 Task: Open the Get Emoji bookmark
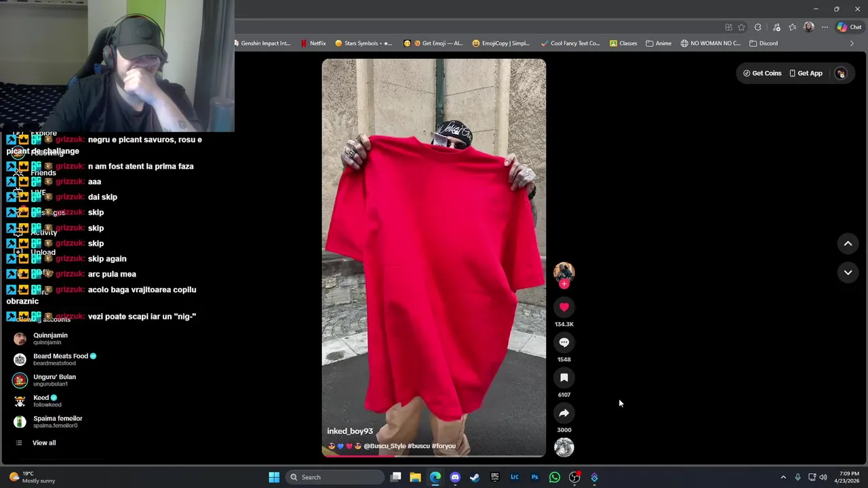[433, 43]
